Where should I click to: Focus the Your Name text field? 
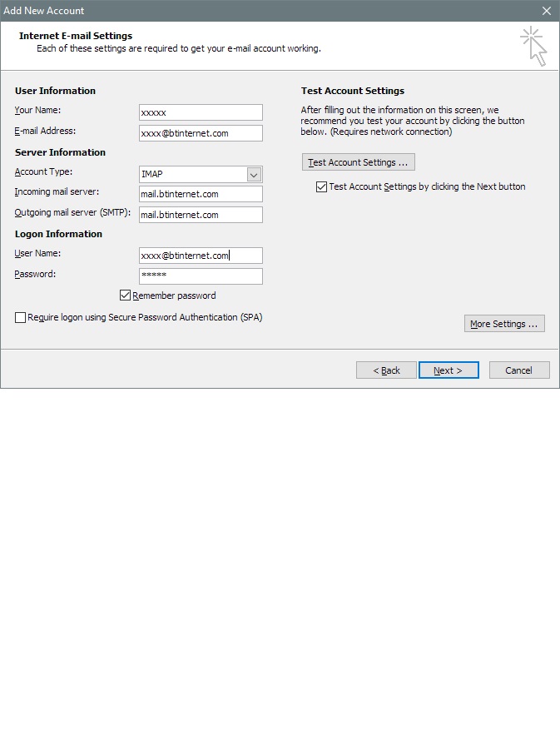tap(201, 112)
